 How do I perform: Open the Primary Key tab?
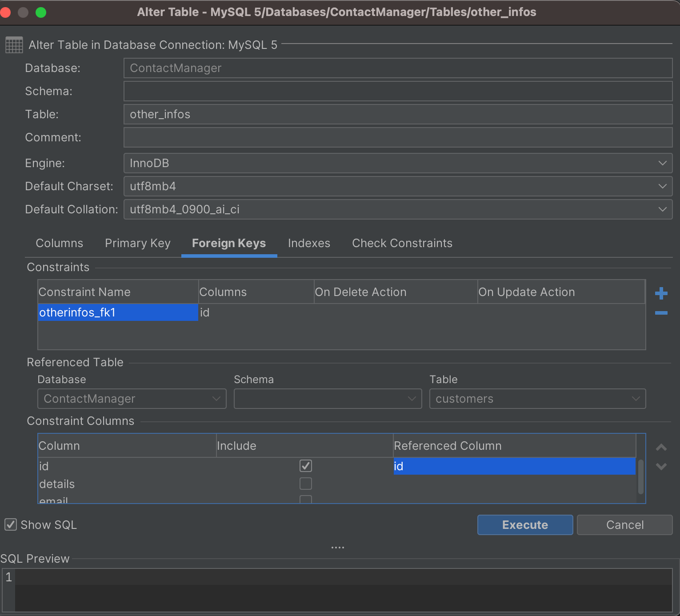(137, 243)
